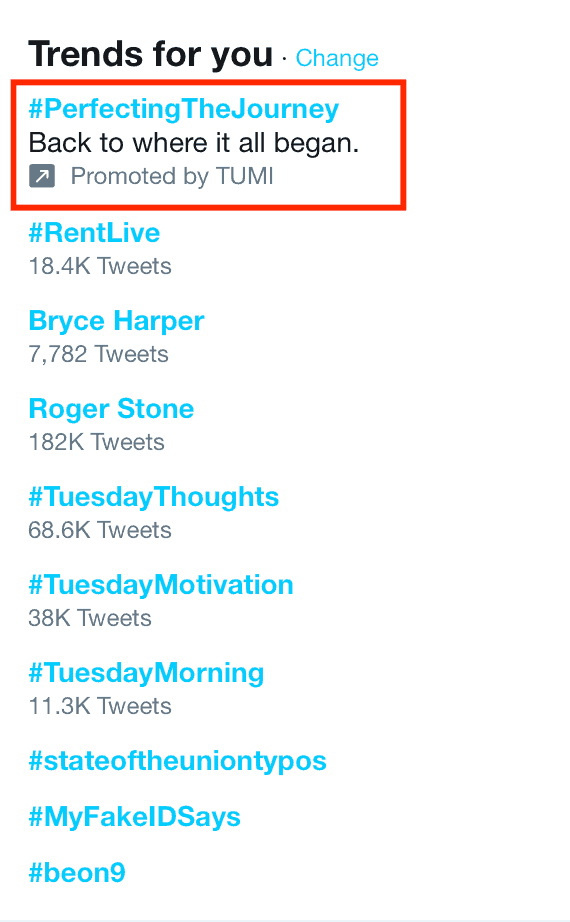Image resolution: width=570 pixels, height=922 pixels.
Task: View the Roger Stone trending topic
Action: tap(111, 409)
